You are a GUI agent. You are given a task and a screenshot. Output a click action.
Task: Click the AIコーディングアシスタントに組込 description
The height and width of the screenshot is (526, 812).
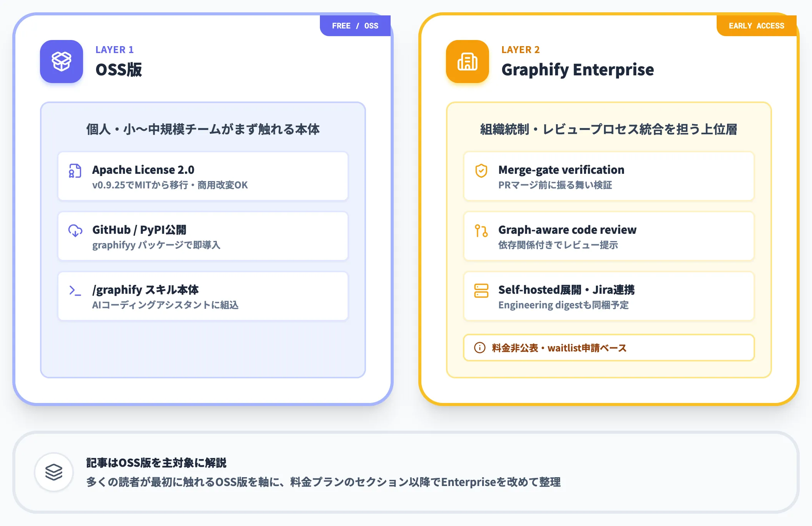click(x=165, y=305)
